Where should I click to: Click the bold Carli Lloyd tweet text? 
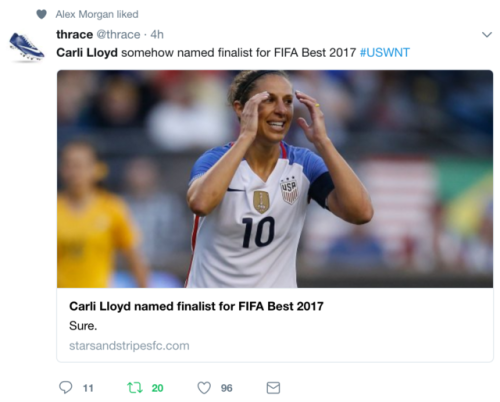pyautogui.click(x=87, y=53)
